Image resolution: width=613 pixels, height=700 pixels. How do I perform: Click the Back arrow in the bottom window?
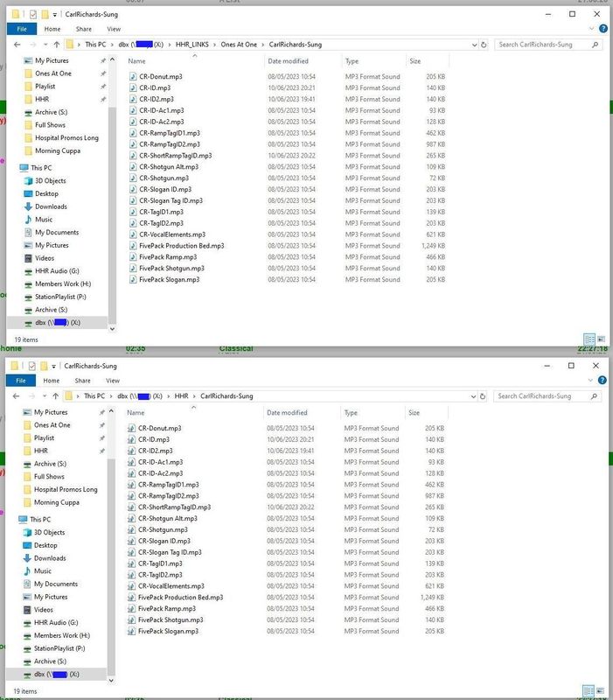pos(16,396)
